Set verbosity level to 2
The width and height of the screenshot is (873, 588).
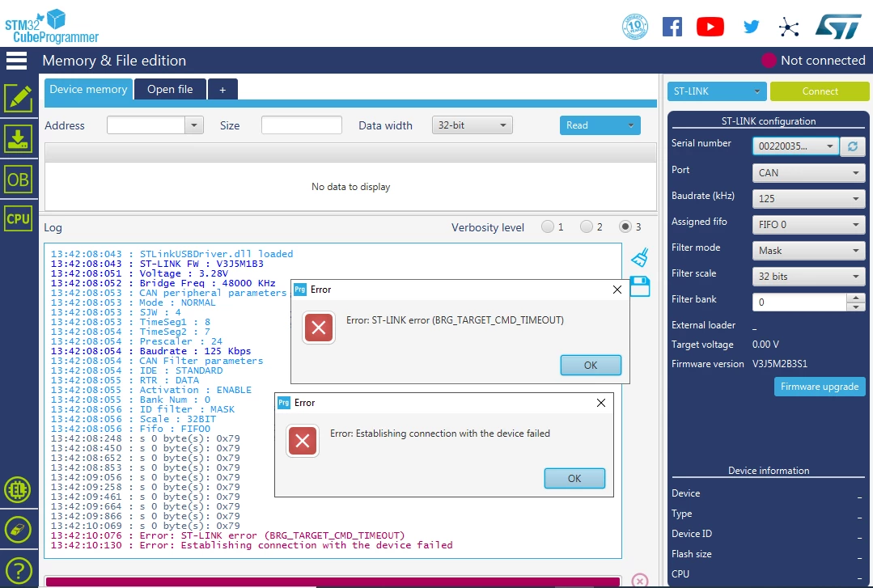click(587, 226)
